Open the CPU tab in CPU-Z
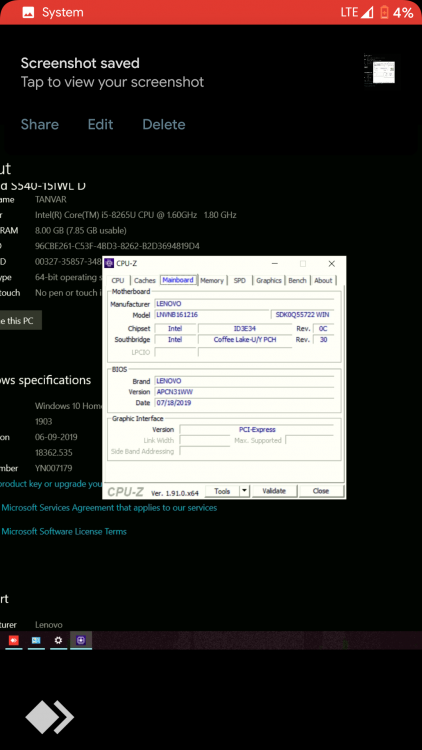The width and height of the screenshot is (422, 750). point(118,280)
